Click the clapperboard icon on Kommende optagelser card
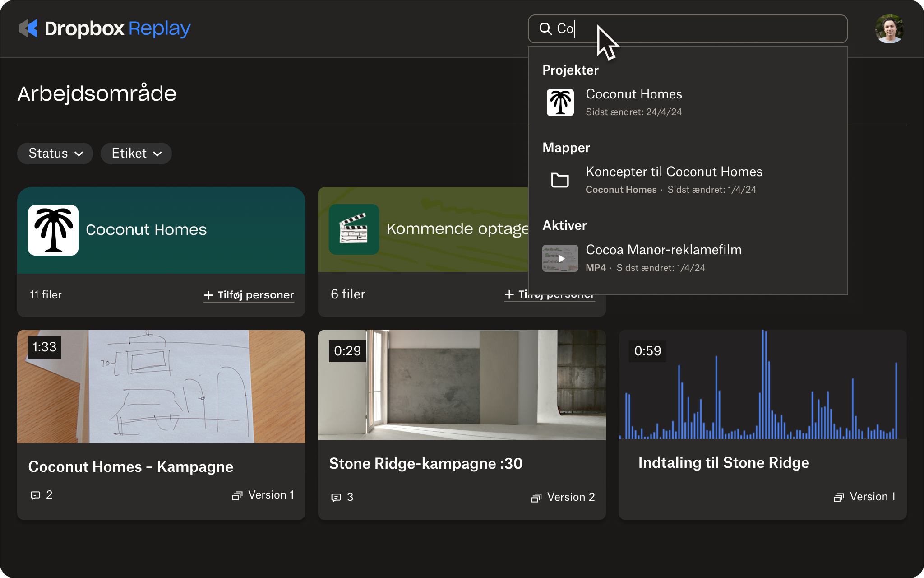The width and height of the screenshot is (924, 578). [354, 229]
